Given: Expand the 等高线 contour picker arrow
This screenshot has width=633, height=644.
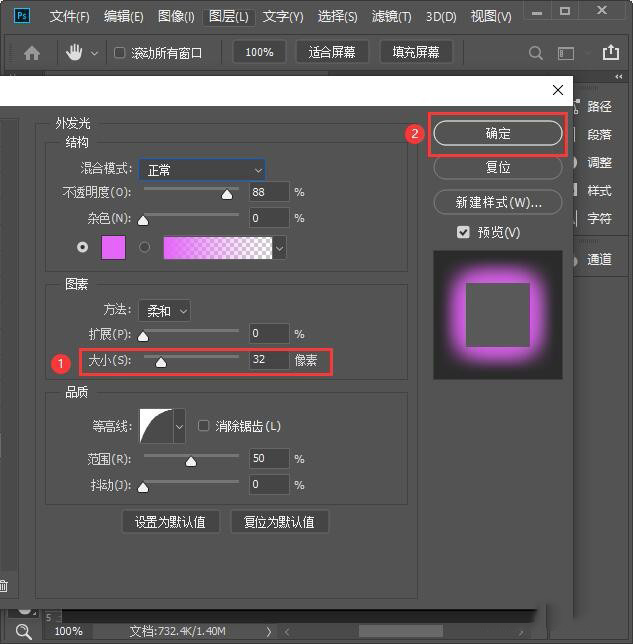Looking at the screenshot, I should (x=179, y=426).
